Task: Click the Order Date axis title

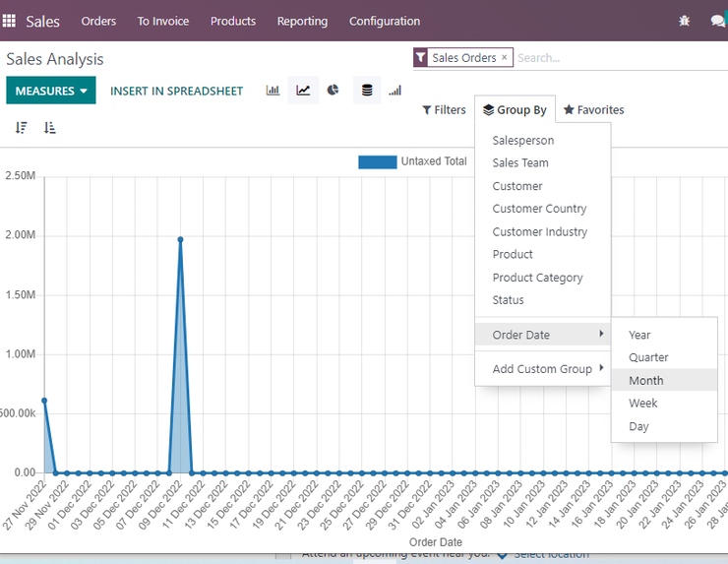Action: pos(436,542)
